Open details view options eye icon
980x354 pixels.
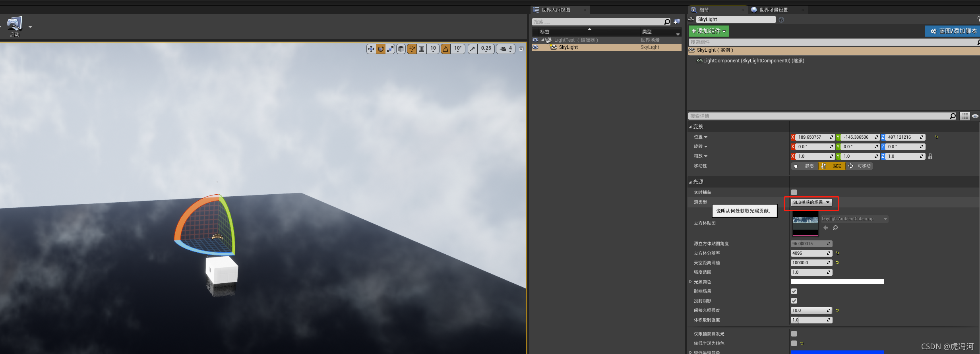point(975,116)
